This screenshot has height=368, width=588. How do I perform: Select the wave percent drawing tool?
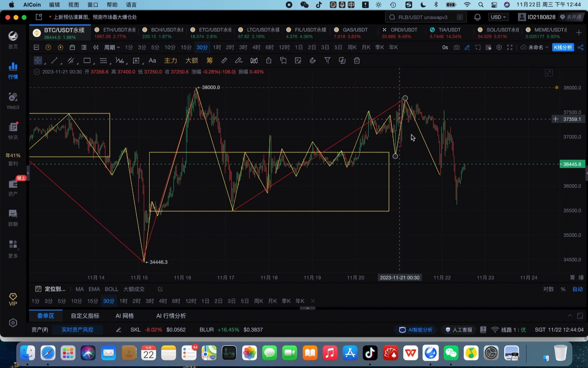pos(120,60)
